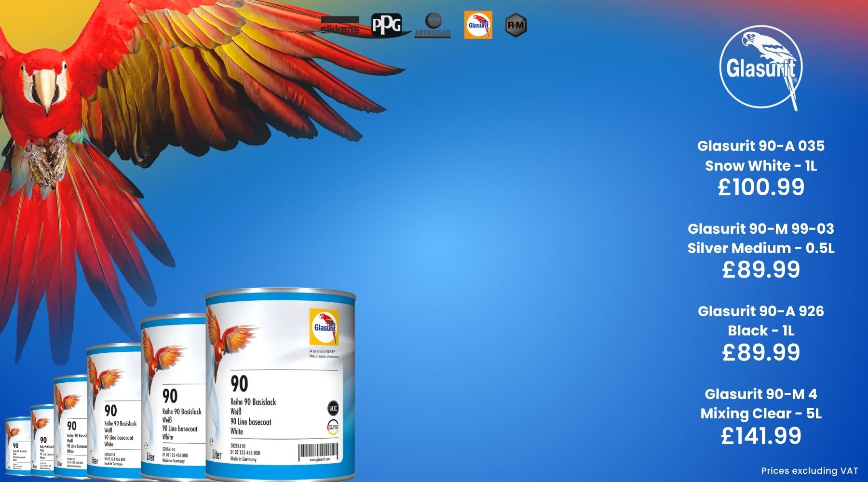The width and height of the screenshot is (868, 482).
Task: Click the Prices excluding VAT note
Action: (809, 471)
